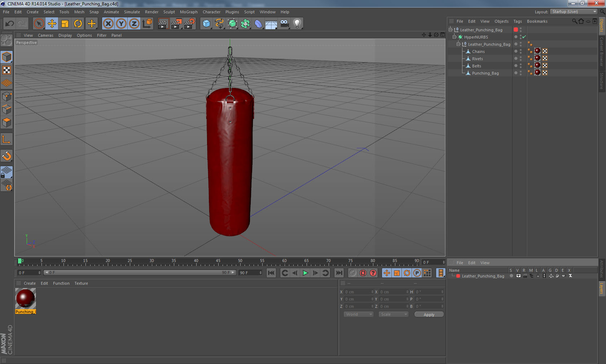Activate the Rotate tool

coord(78,24)
